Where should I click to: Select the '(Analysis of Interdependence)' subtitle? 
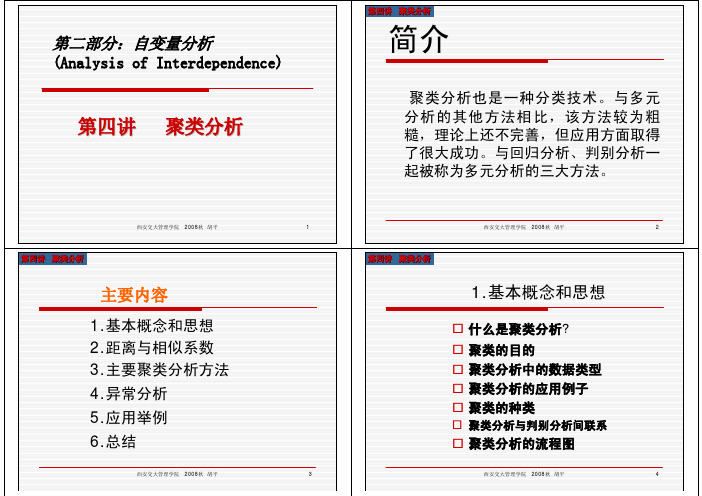click(x=168, y=63)
